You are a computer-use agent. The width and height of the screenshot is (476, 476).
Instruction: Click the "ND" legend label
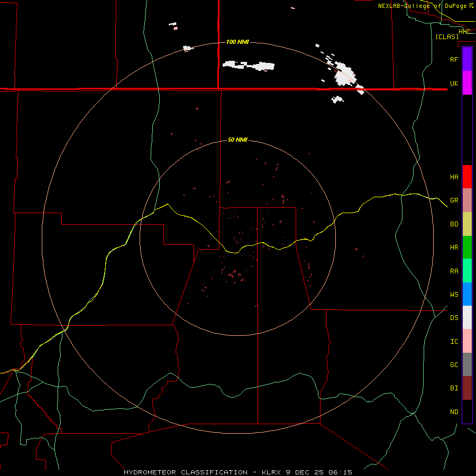click(454, 412)
